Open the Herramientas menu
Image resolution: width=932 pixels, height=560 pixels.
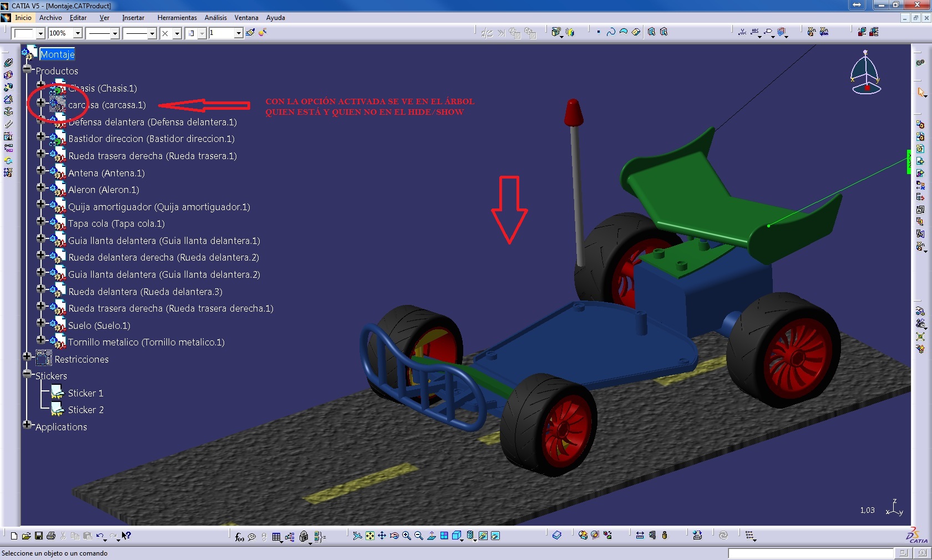point(177,18)
